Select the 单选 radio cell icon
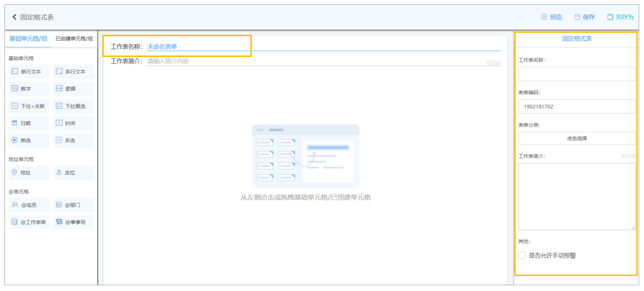The width and height of the screenshot is (644, 291). (x=14, y=140)
